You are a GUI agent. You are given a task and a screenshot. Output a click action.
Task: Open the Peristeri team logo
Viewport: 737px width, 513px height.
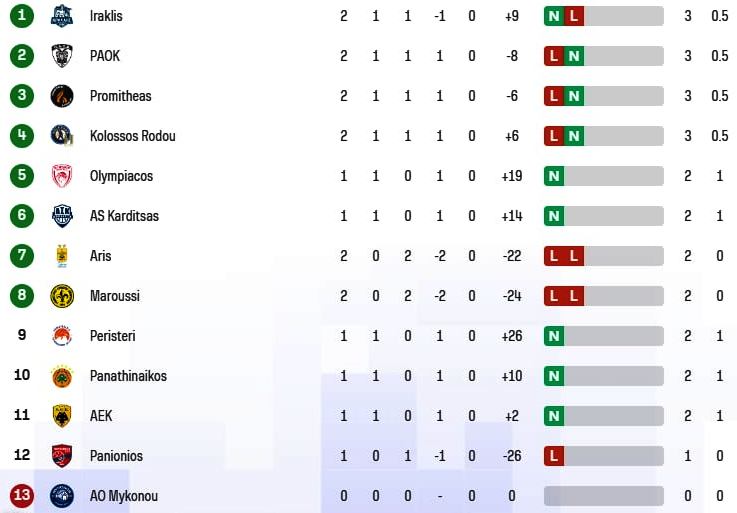point(62,336)
